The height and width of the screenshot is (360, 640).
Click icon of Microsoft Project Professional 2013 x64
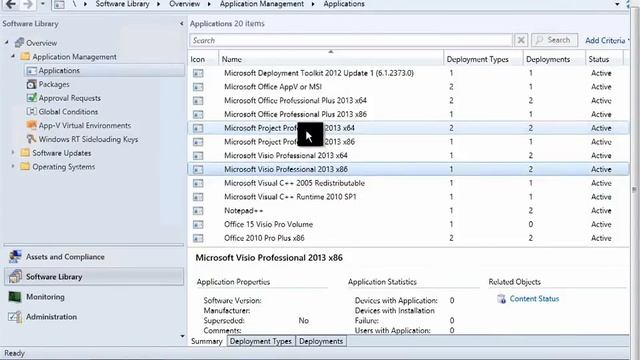click(198, 129)
